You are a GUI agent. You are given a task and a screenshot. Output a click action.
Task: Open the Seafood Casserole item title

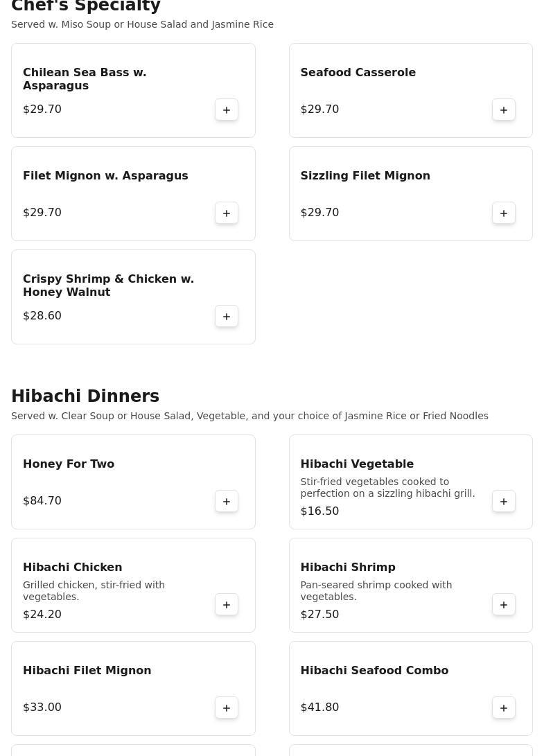[358, 72]
